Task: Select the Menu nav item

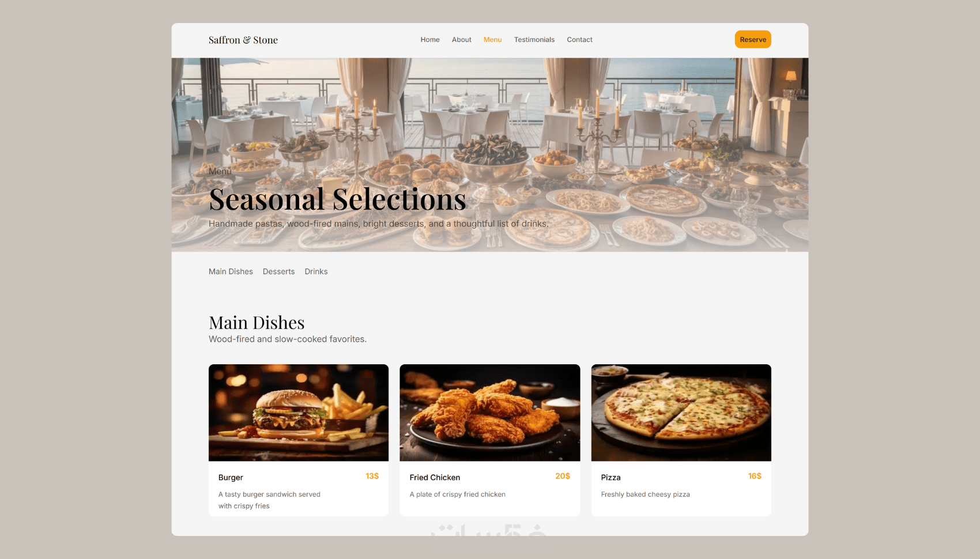Action: pos(493,40)
